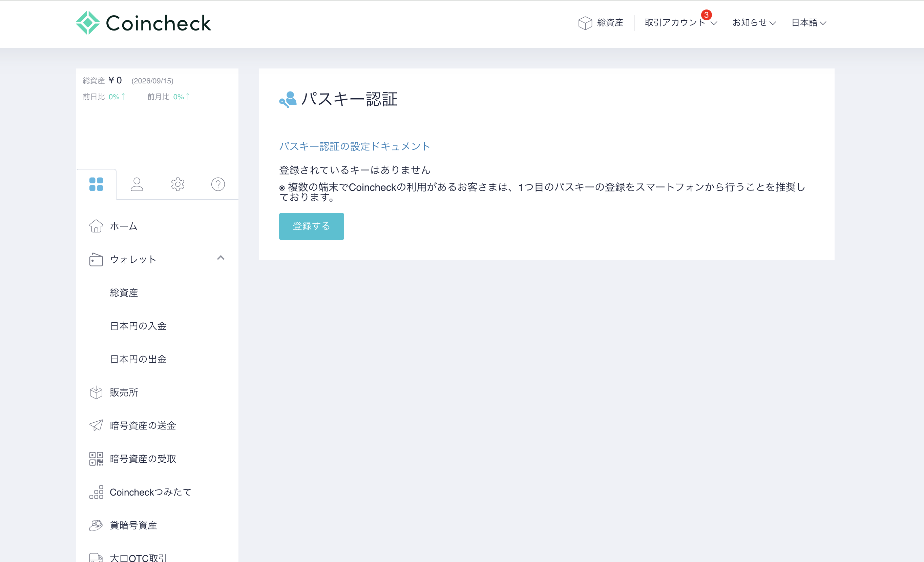Click the stacked blocks icon for Coincheckつみたて
Viewport: 924px width, 562px height.
pos(96,492)
